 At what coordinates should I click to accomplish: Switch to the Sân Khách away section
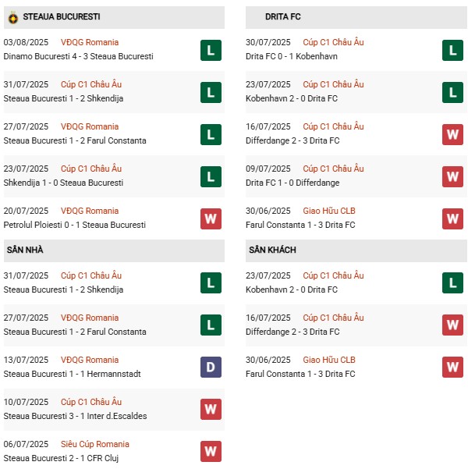click(x=272, y=250)
